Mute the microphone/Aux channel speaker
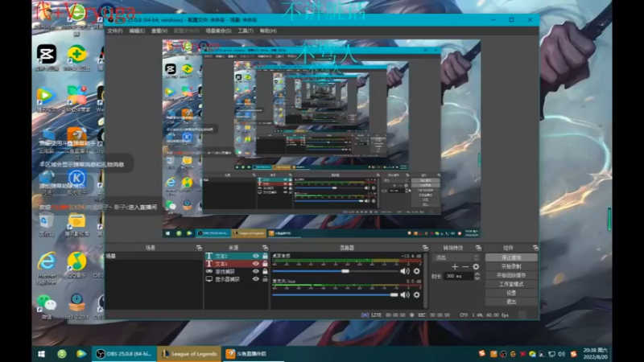 click(405, 294)
